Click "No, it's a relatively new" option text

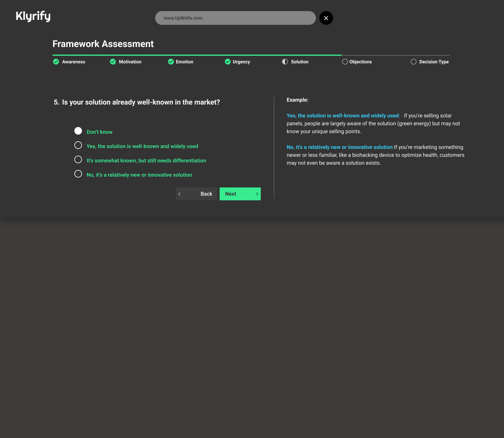[x=139, y=175]
